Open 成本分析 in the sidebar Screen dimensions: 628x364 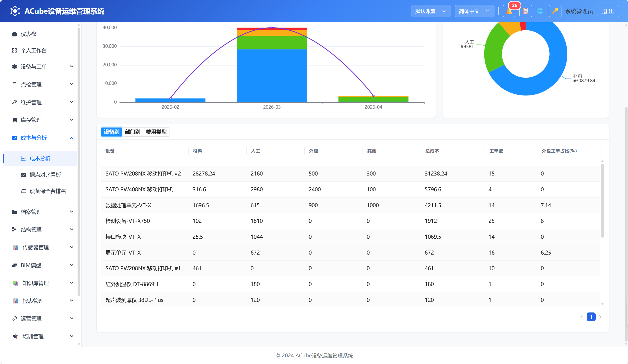point(40,159)
